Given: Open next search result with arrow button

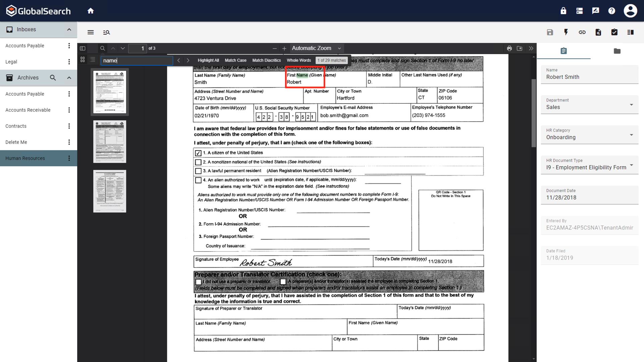Looking at the screenshot, I should tap(188, 60).
